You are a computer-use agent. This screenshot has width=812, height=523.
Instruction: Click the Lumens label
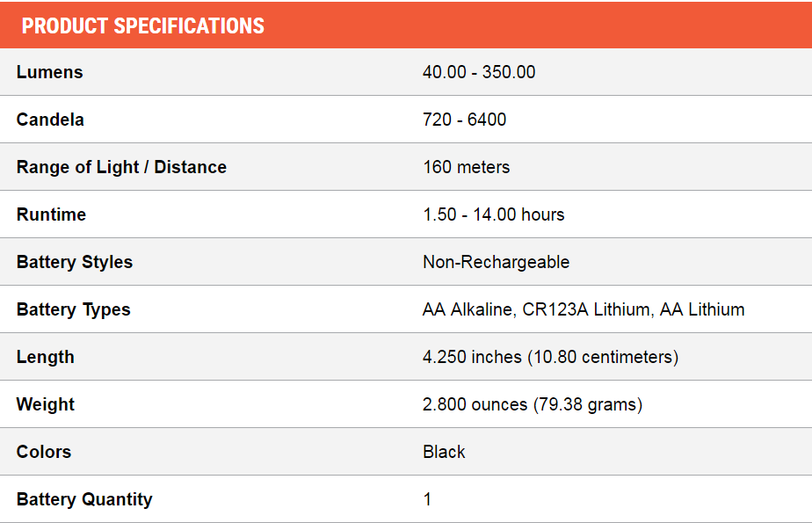50,72
